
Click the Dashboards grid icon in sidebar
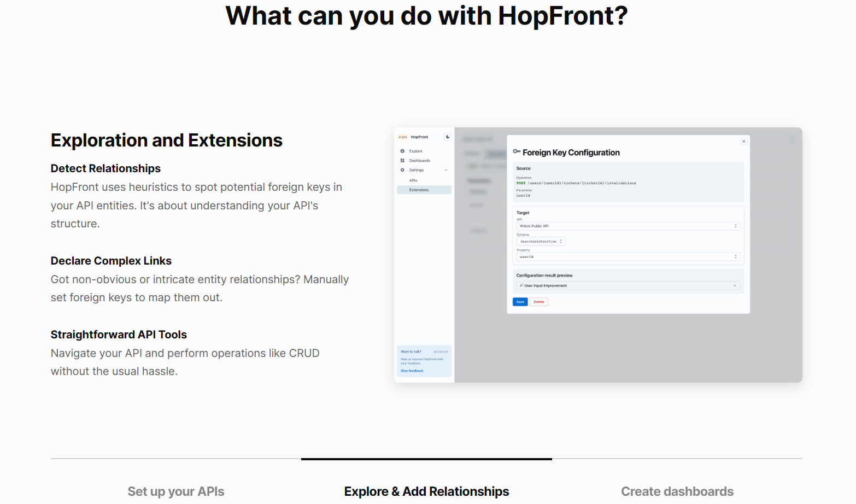click(402, 161)
